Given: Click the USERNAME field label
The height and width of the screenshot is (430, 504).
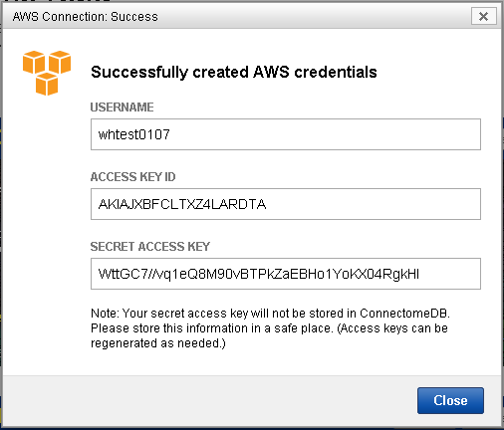Looking at the screenshot, I should coord(122,107).
